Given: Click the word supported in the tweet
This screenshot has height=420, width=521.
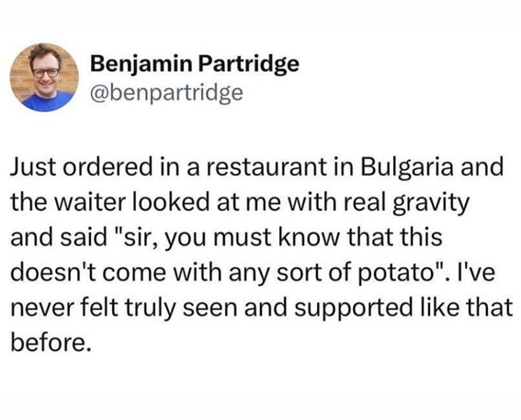Looking at the screenshot, I should 355,308.
